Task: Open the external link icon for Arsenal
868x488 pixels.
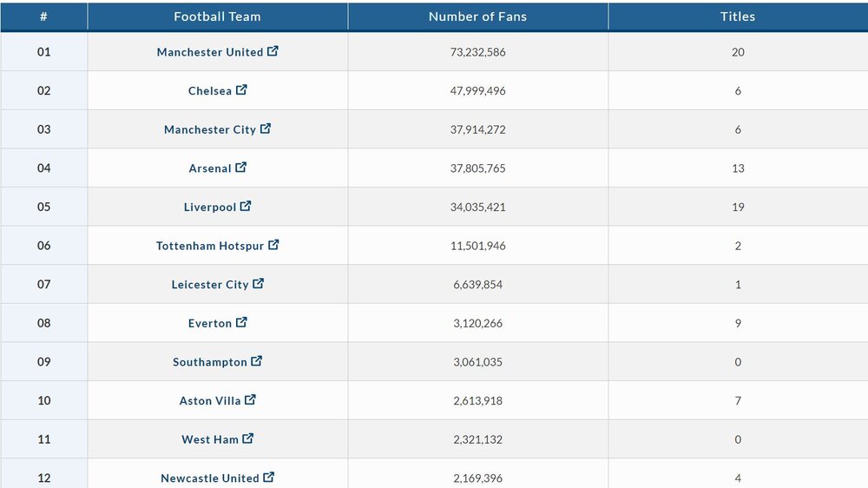Action: click(x=240, y=168)
